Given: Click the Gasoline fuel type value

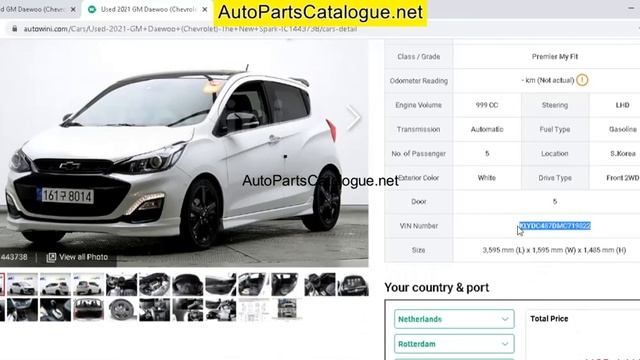Looking at the screenshot, I should click(x=623, y=129).
